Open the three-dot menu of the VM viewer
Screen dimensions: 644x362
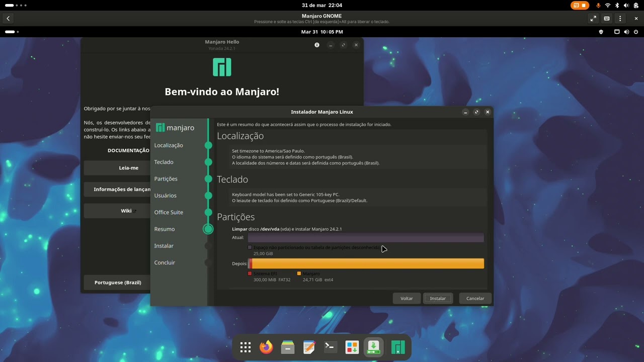pos(620,19)
